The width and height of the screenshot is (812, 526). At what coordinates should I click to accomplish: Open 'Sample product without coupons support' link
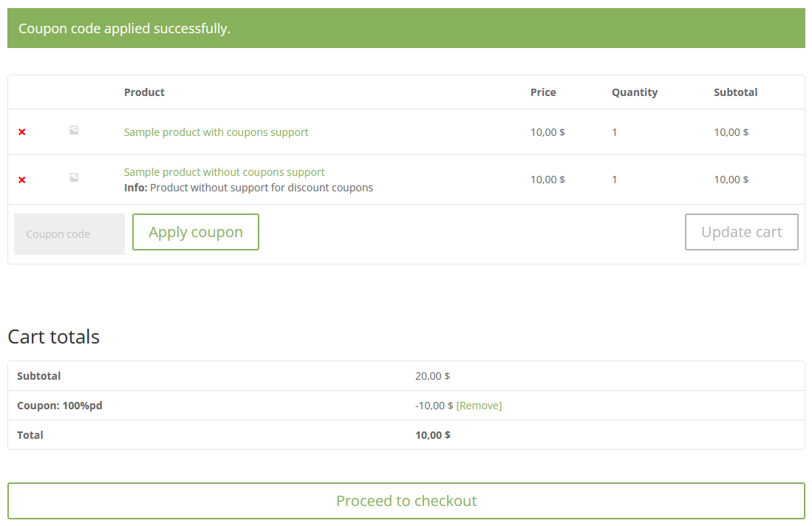tap(224, 172)
